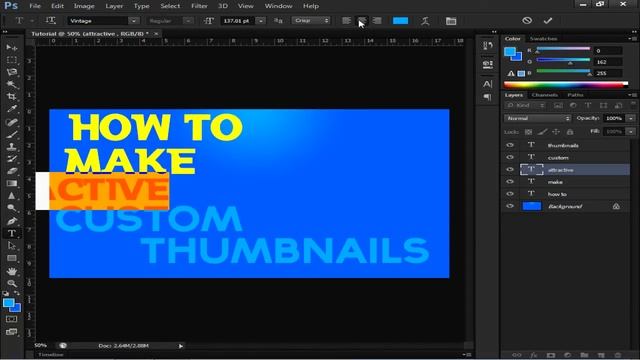
Task: Select the Rectangular Marquee tool
Action: tap(11, 60)
